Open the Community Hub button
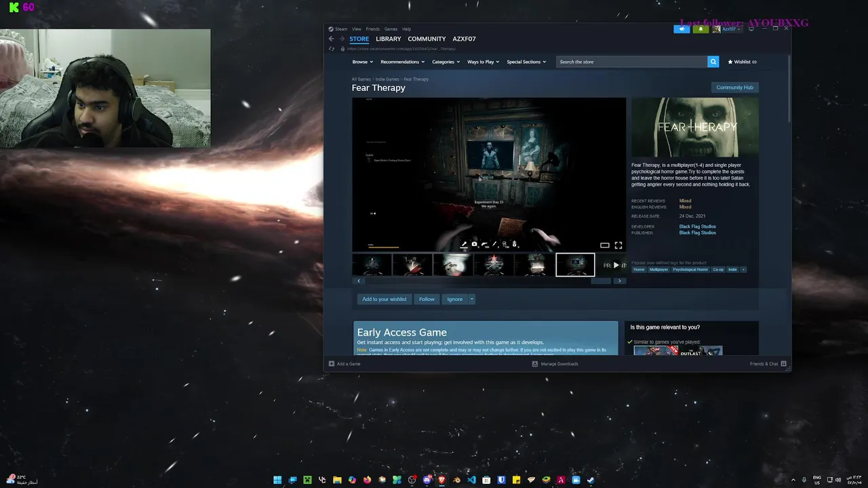This screenshot has height=488, width=868. (x=734, y=87)
